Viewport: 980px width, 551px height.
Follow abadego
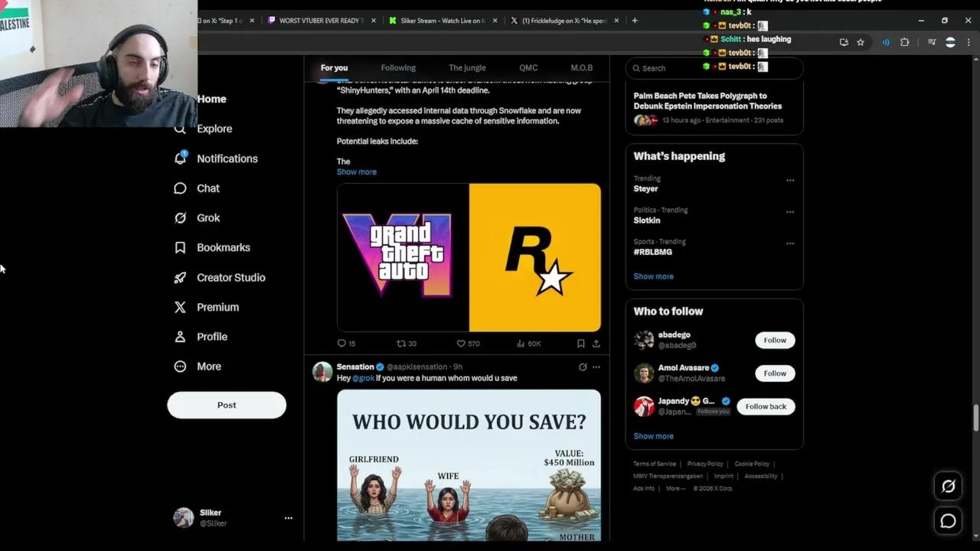point(775,340)
